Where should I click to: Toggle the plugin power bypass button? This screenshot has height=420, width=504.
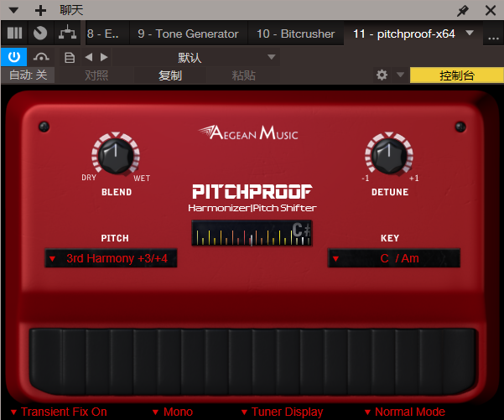(x=13, y=57)
